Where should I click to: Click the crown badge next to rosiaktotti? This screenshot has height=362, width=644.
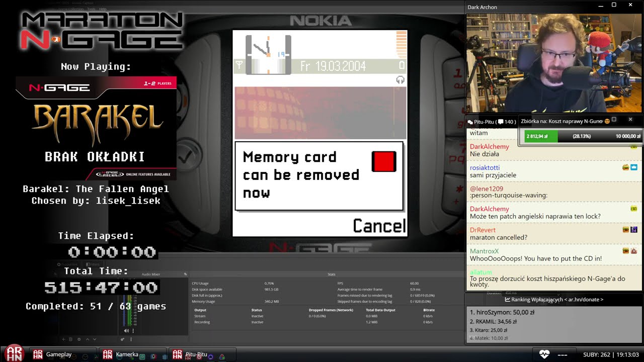pos(634,167)
